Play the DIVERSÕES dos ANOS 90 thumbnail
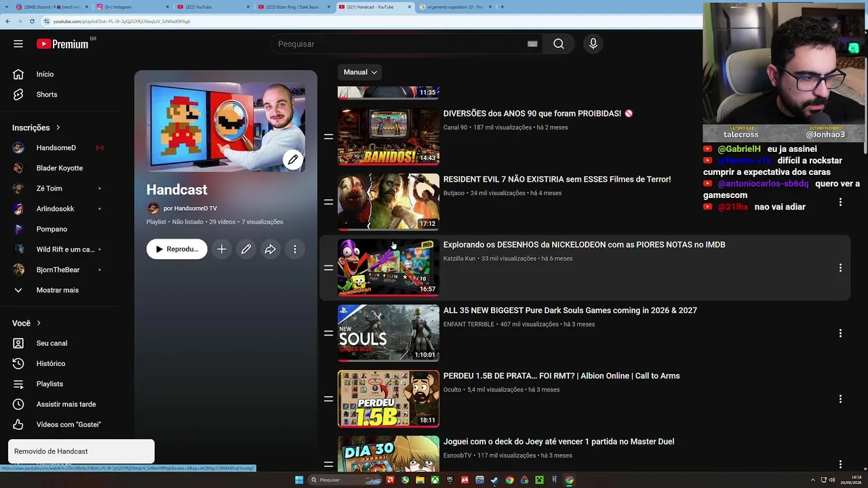 click(x=389, y=136)
